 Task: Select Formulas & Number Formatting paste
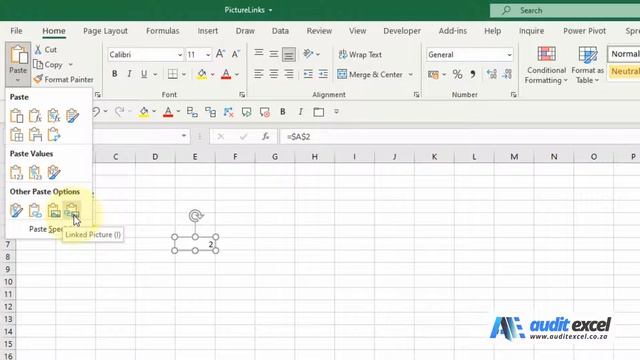[x=54, y=116]
